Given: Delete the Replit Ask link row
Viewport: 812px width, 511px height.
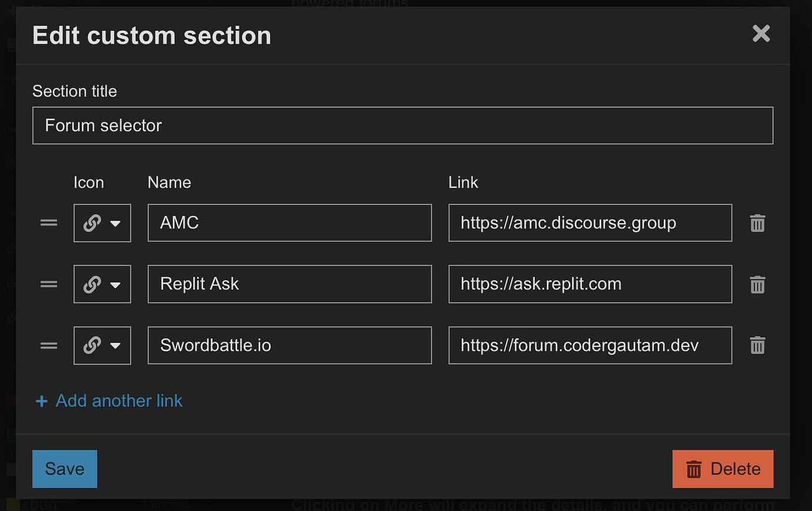Looking at the screenshot, I should pyautogui.click(x=757, y=284).
